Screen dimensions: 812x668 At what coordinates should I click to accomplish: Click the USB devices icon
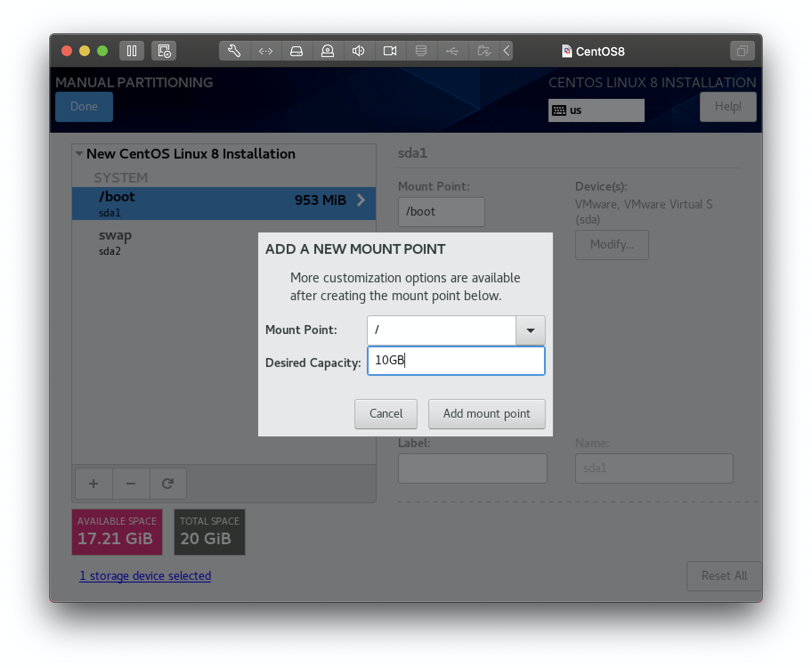452,51
